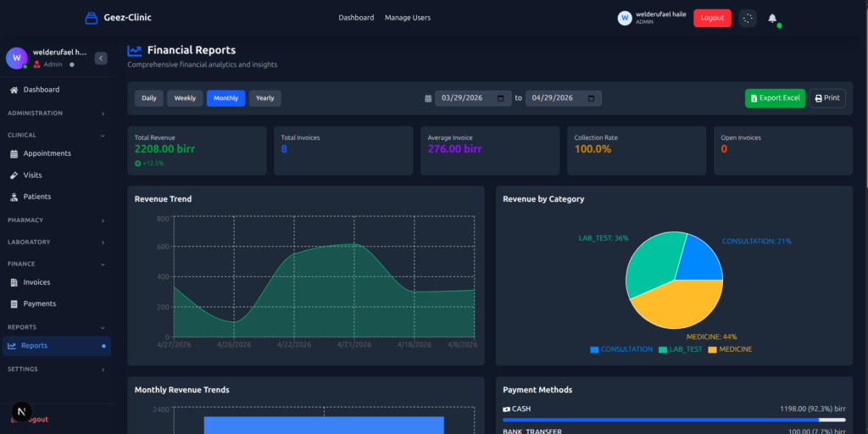Click the Total Revenue 2208.00 birr value
This screenshot has width=868, height=434.
[165, 149]
